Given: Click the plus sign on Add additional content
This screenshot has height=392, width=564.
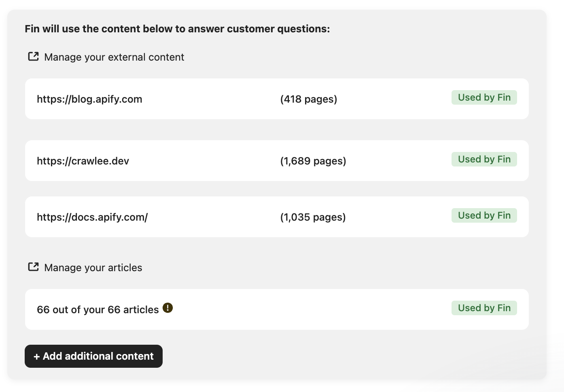Looking at the screenshot, I should [37, 356].
